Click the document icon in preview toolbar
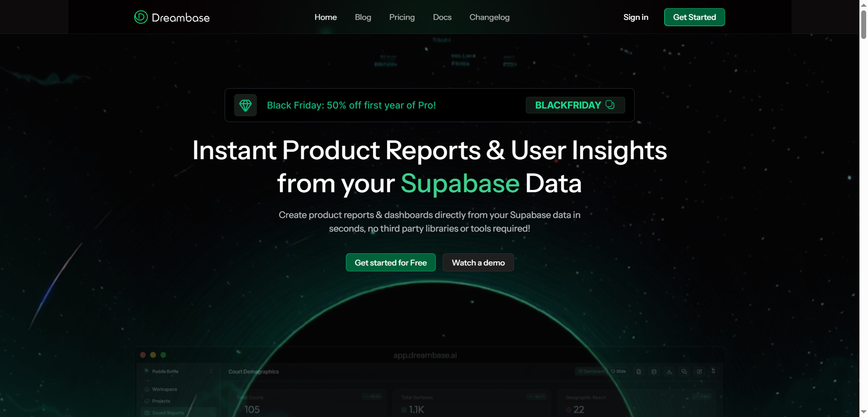868x417 pixels. coord(639,372)
